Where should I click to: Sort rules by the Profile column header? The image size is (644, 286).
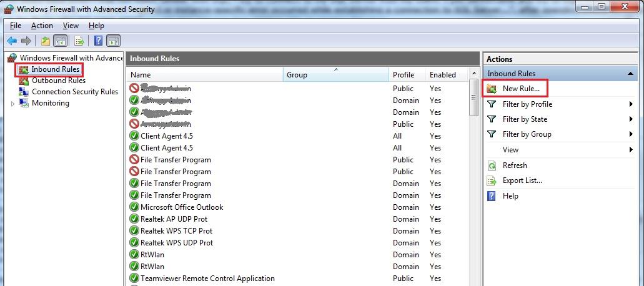tap(407, 75)
